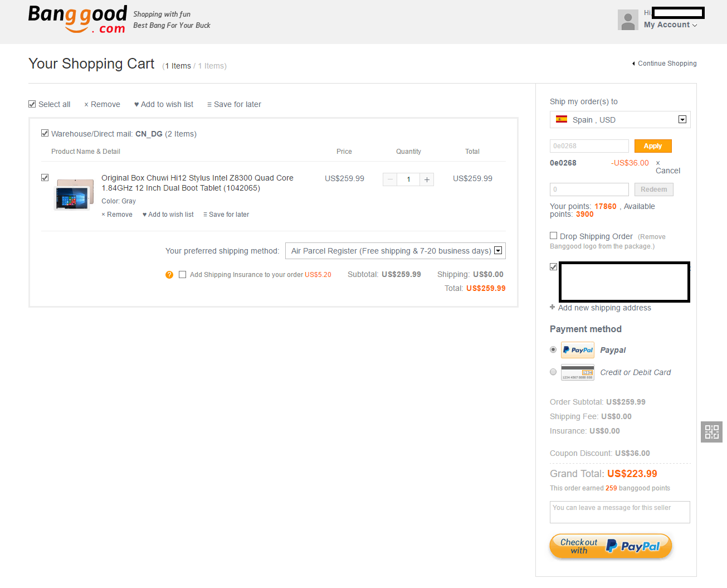Decrease quantity with the minus button
Screen dimensions: 727x588
tap(390, 179)
